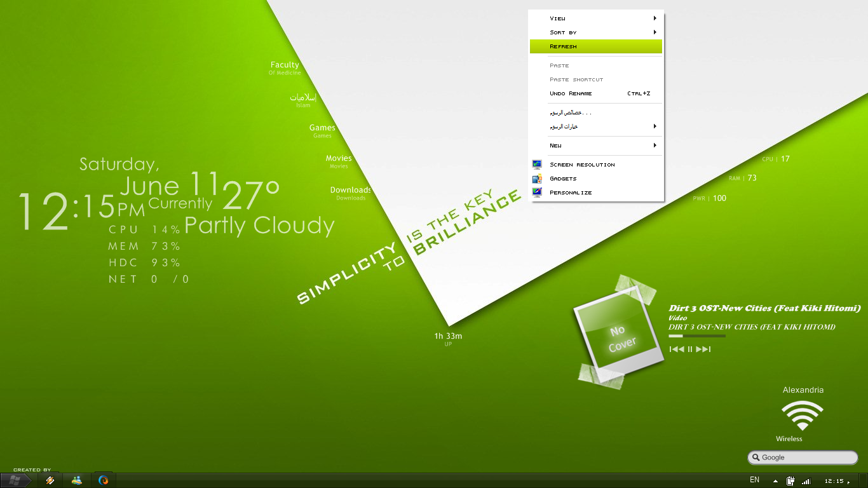868x488 pixels.
Task: Open Screen resolution menu entry
Action: [x=596, y=165]
